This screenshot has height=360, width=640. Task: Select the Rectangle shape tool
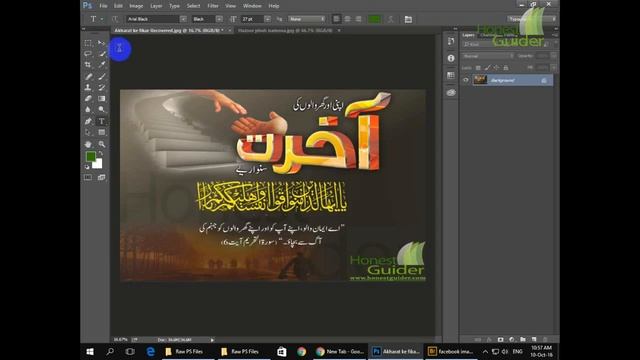coord(102,132)
